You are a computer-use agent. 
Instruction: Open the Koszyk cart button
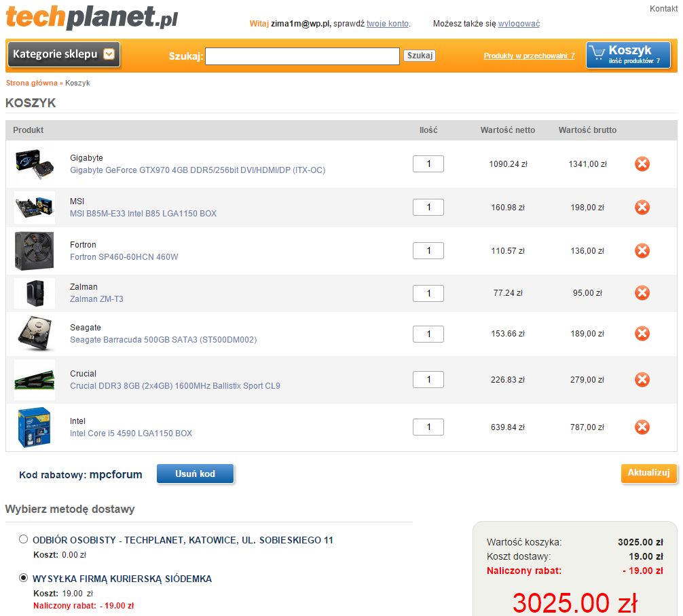[628, 55]
